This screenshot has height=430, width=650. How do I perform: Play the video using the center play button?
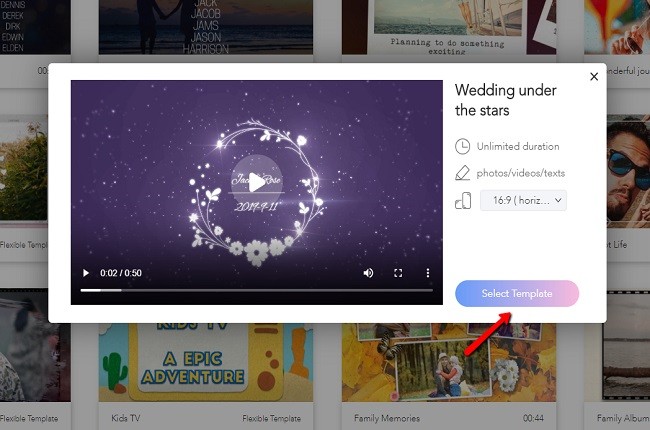coord(257,181)
